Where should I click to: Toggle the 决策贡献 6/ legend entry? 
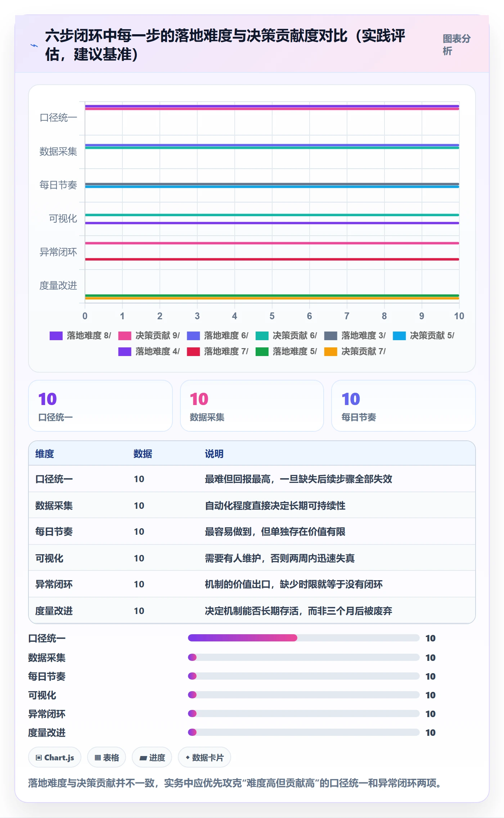pyautogui.click(x=286, y=335)
